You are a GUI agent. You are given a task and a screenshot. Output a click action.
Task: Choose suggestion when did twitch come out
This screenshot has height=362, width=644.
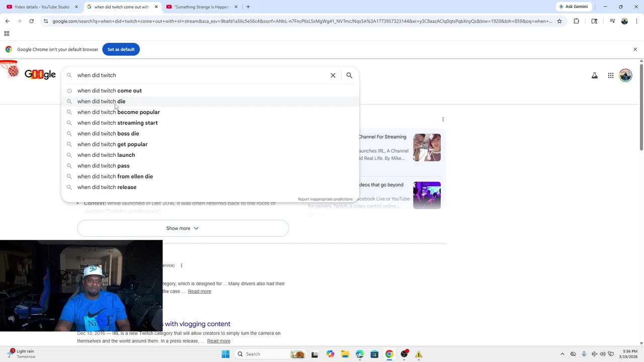click(210, 90)
